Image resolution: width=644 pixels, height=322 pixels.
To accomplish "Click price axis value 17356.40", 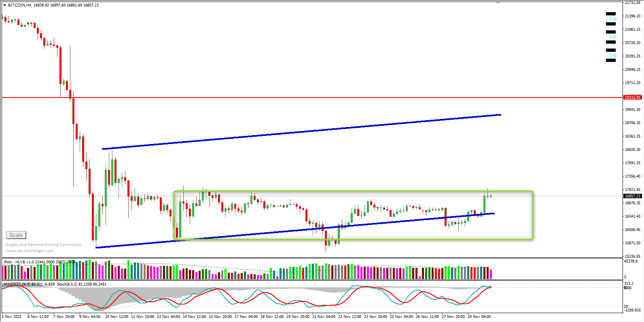I will (633, 176).
